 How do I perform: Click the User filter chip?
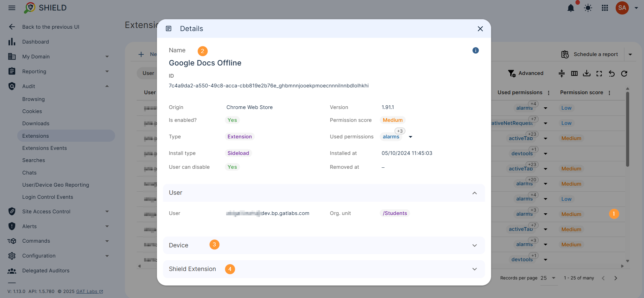tap(148, 73)
